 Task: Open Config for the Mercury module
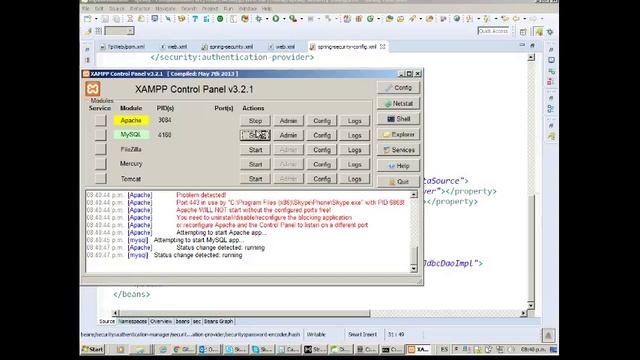(x=322, y=164)
